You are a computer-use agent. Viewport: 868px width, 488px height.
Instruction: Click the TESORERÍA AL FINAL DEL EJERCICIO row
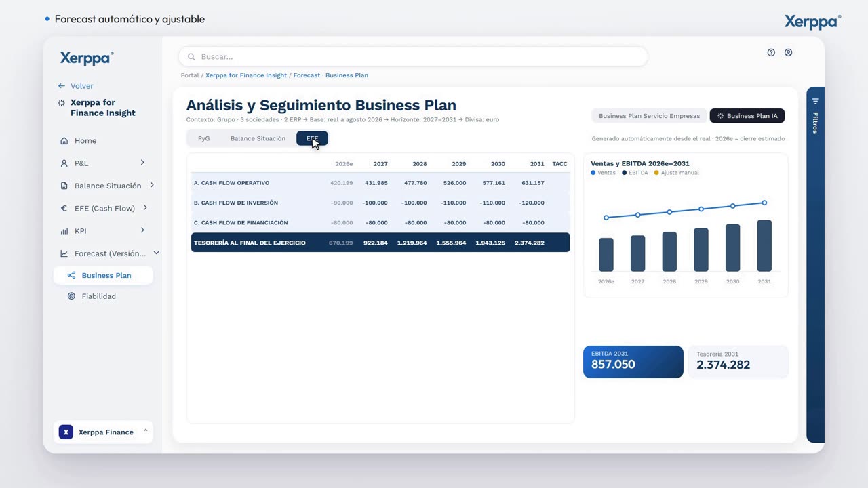[x=380, y=243]
